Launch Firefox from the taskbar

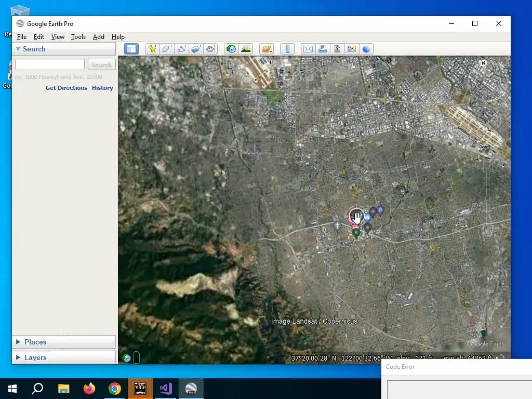(89, 389)
